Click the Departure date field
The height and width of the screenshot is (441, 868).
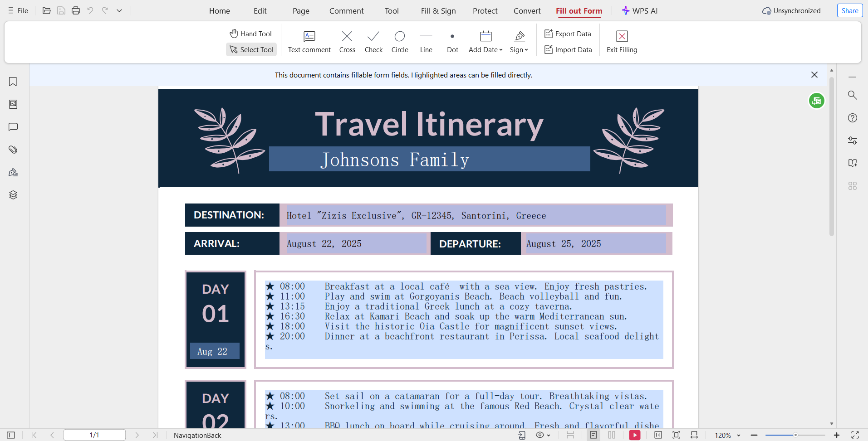(x=596, y=244)
